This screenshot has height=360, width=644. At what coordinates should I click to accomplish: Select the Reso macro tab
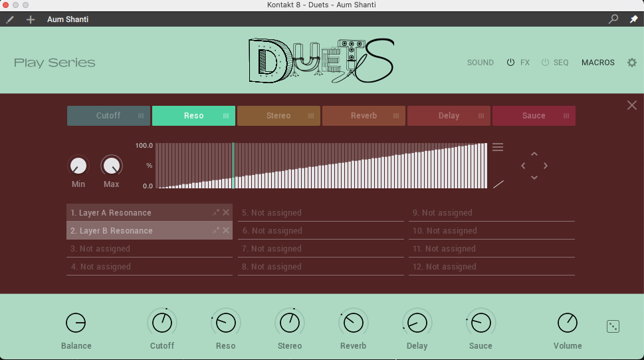[193, 116]
